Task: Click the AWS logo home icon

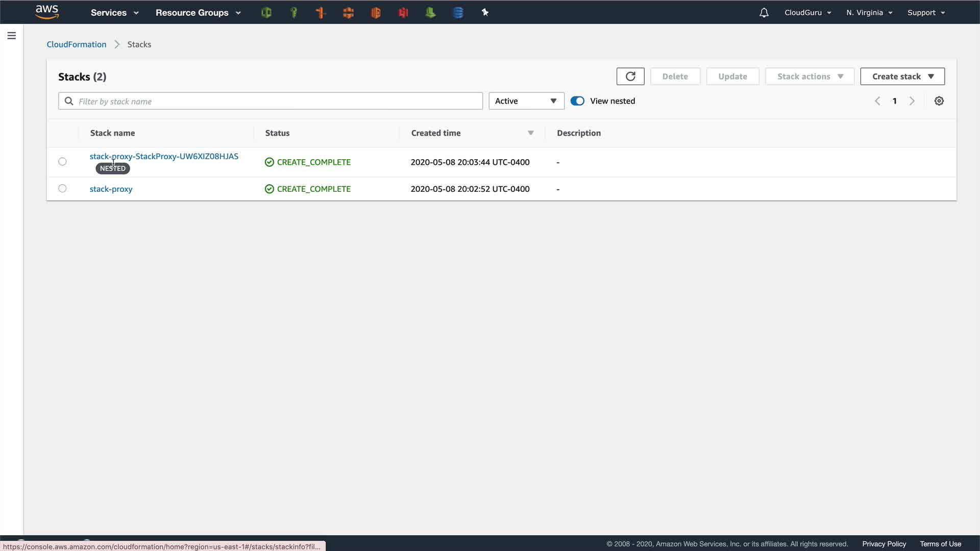Action: [47, 12]
